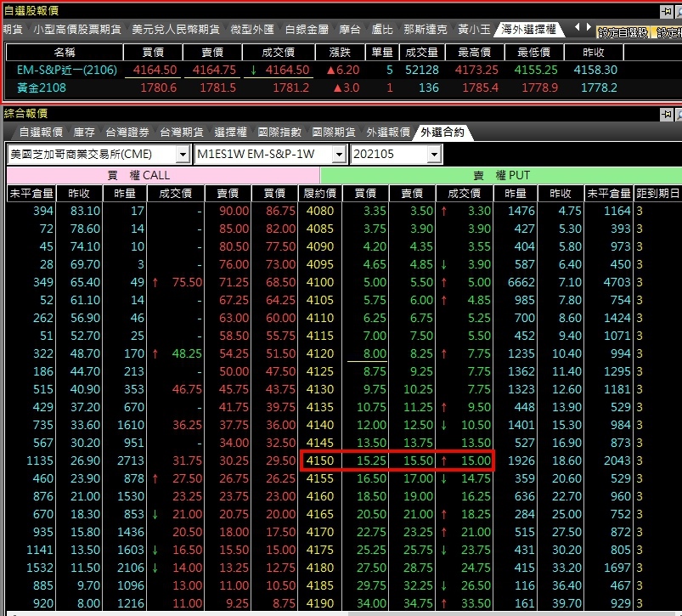Open the magnifier search icon in 自選股報價 panel
The width and height of the screenshot is (682, 616).
click(679, 11)
